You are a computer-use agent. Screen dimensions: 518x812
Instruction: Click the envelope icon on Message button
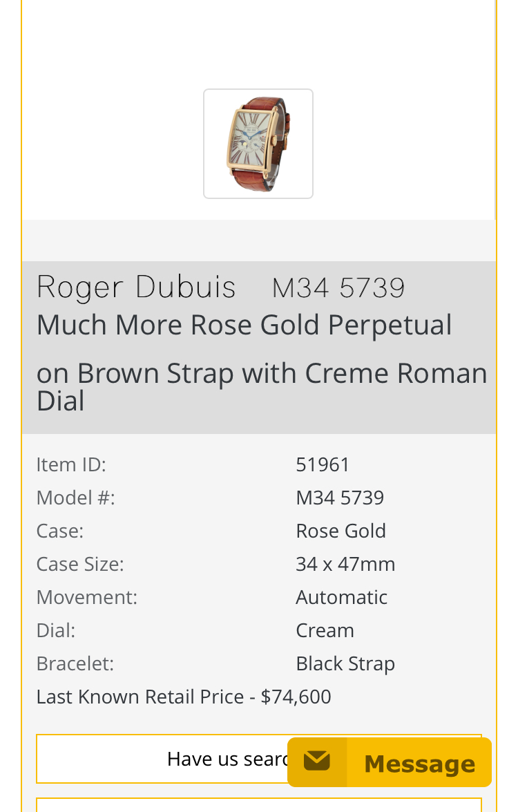coord(317,762)
